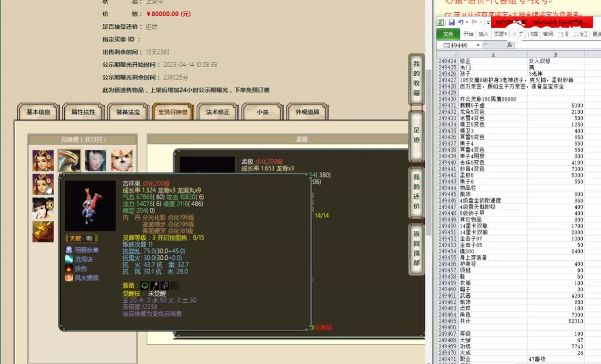Click the cell 47畜牧
Screen dimensions: 601x364
point(556,359)
